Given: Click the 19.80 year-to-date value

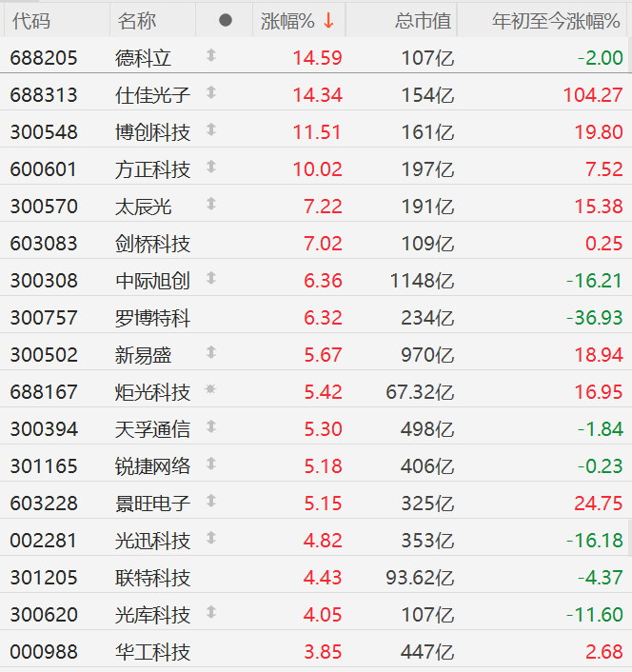Looking at the screenshot, I should (599, 132).
